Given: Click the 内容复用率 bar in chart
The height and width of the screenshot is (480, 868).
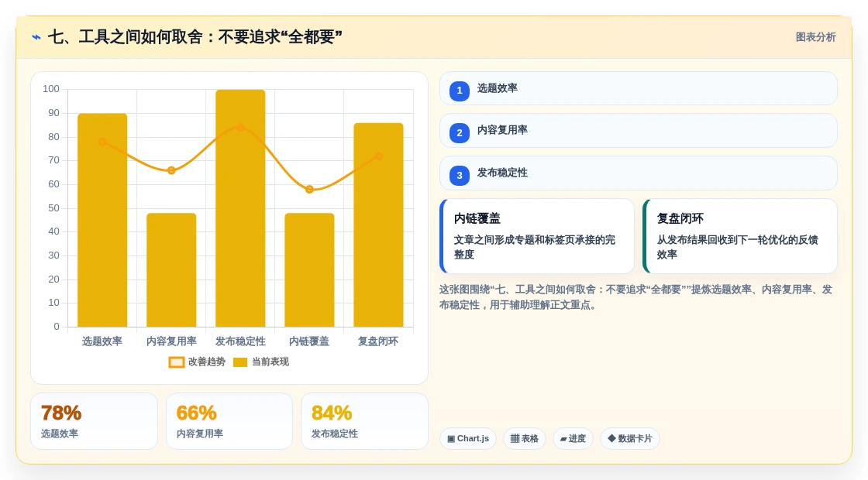Looking at the screenshot, I should (x=171, y=270).
